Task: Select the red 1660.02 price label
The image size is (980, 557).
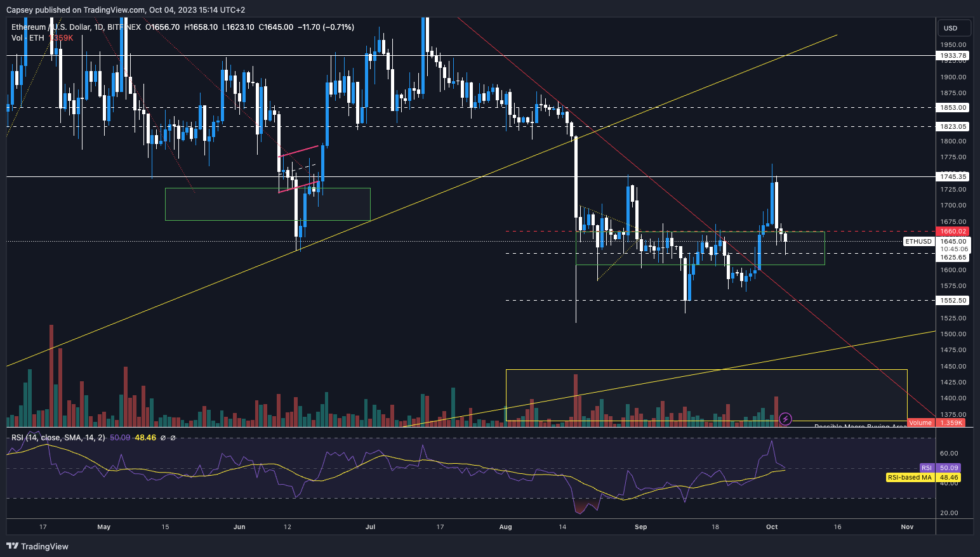Action: tap(953, 232)
